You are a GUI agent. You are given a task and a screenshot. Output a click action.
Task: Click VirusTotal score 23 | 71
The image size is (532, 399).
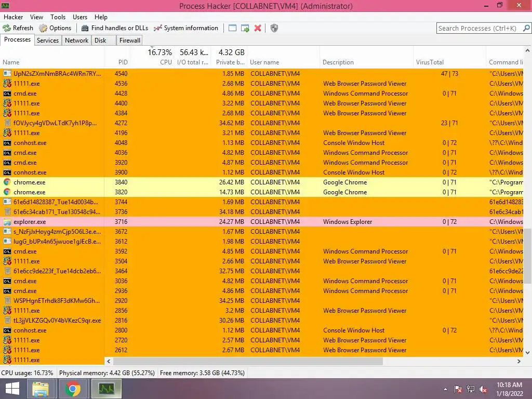tap(449, 123)
